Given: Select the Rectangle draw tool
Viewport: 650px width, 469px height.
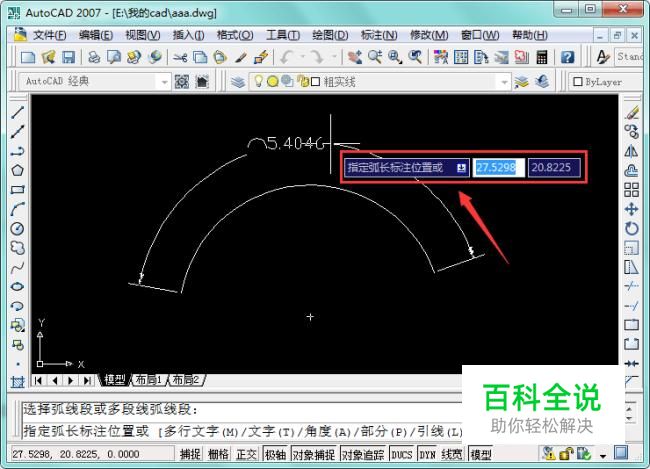Looking at the screenshot, I should (17, 190).
